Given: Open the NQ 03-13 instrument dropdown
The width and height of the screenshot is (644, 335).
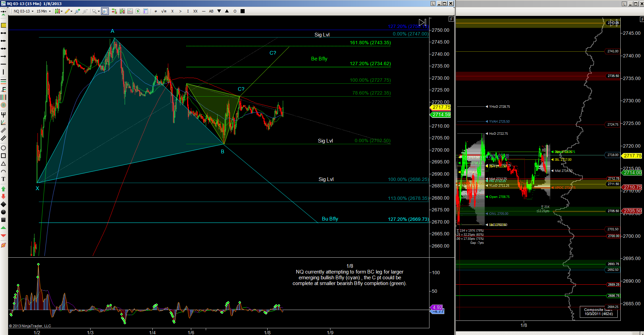Looking at the screenshot, I should (x=23, y=11).
